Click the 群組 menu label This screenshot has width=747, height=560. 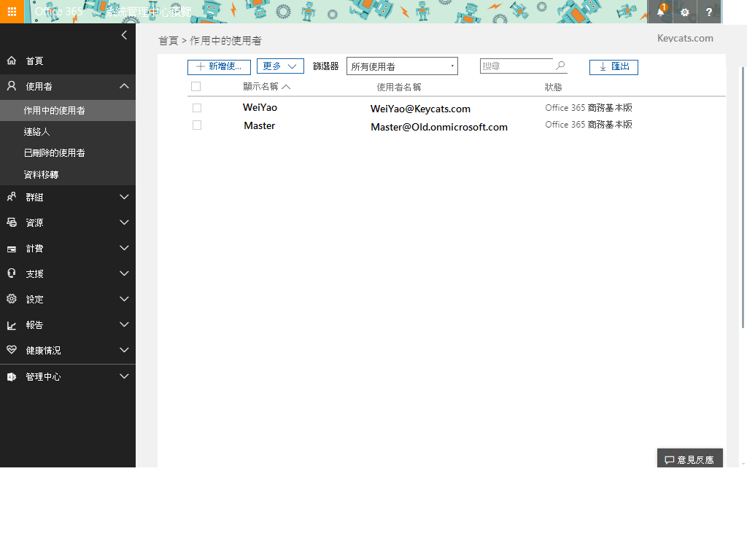pos(34,197)
